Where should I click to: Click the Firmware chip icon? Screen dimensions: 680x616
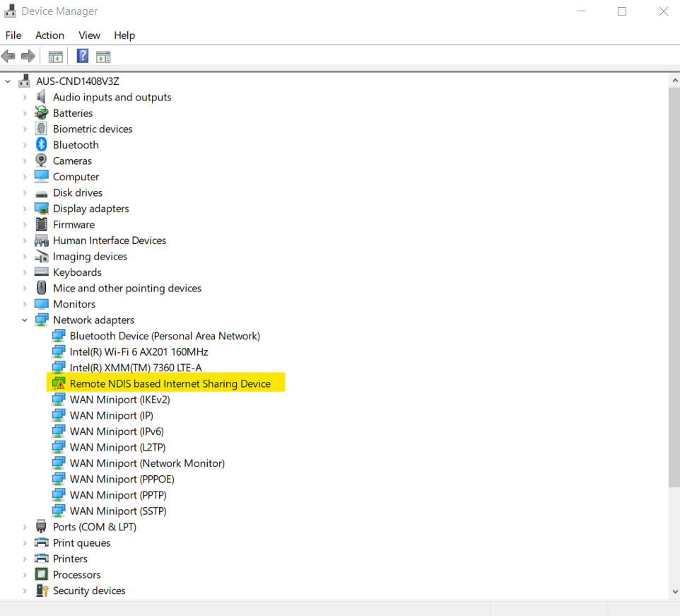[x=41, y=224]
